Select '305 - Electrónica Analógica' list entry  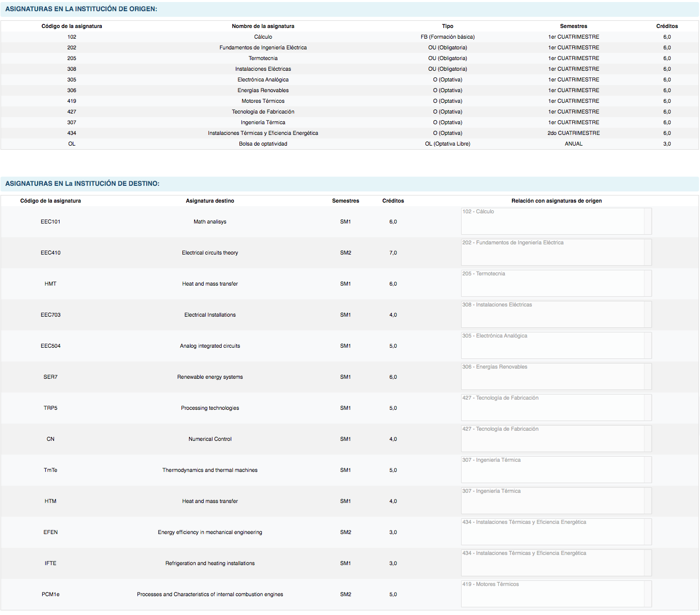tap(495, 336)
